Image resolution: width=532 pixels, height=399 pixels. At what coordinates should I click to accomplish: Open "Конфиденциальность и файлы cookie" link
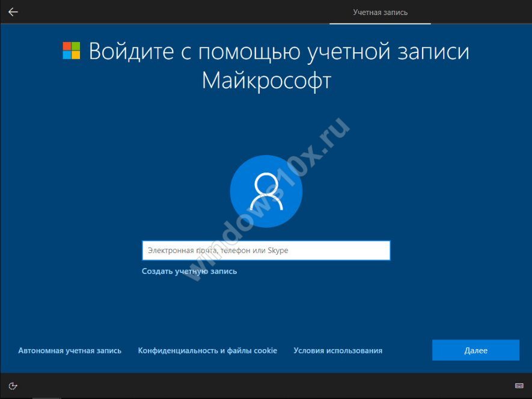click(x=207, y=350)
